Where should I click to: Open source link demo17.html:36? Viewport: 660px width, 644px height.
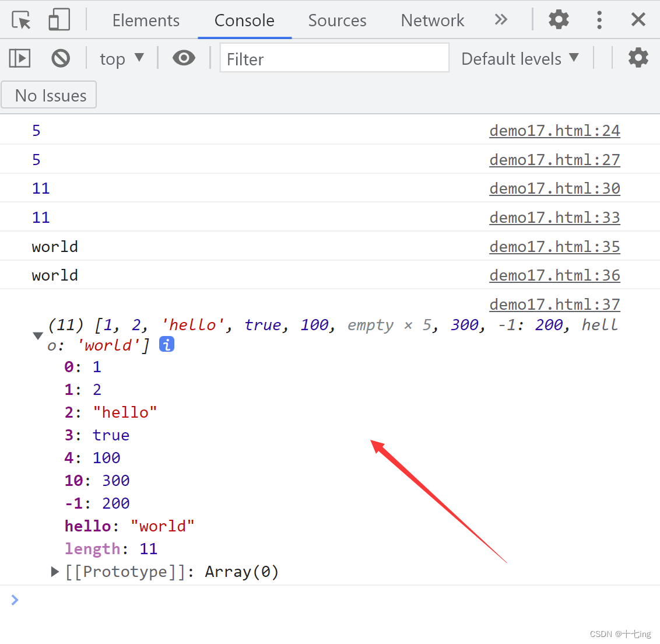[554, 275]
